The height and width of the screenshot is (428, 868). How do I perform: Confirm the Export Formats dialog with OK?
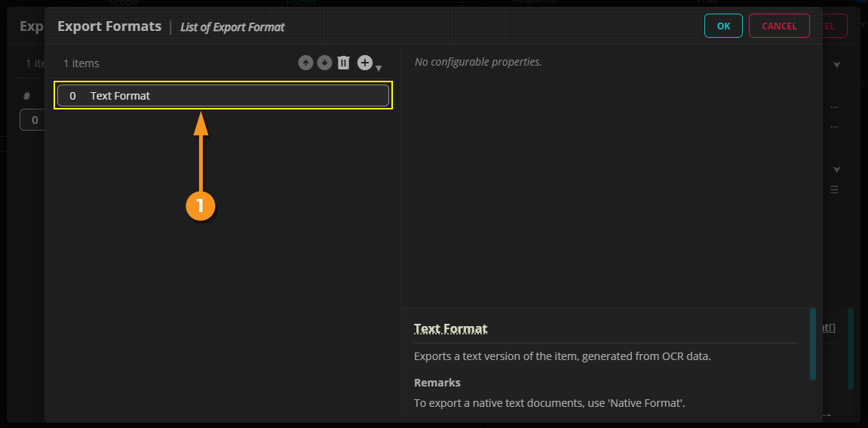(723, 26)
